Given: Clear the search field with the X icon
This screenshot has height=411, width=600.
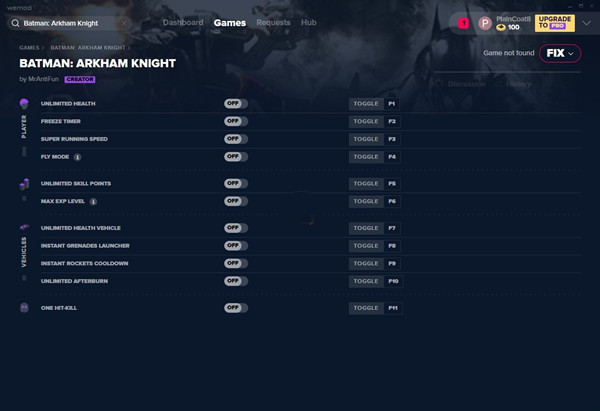Looking at the screenshot, I should [124, 23].
